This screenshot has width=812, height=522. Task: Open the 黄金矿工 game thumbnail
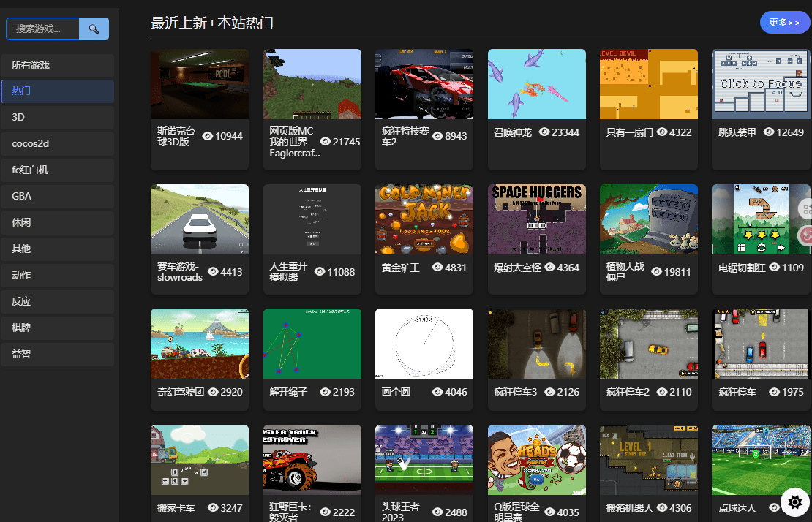click(x=424, y=218)
